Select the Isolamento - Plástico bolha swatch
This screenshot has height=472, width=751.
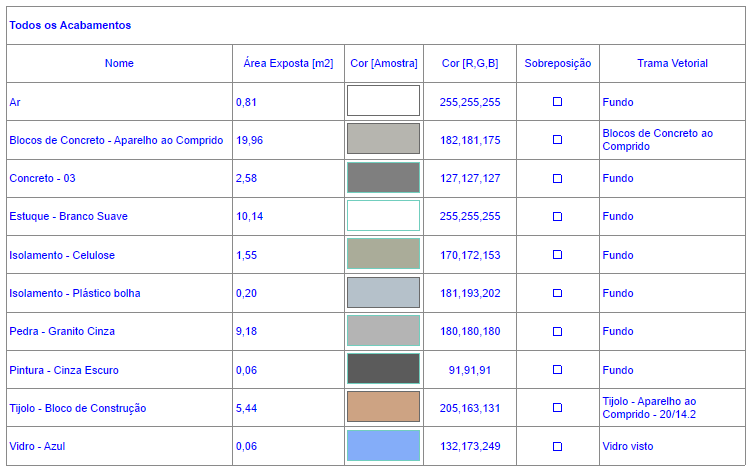point(383,293)
